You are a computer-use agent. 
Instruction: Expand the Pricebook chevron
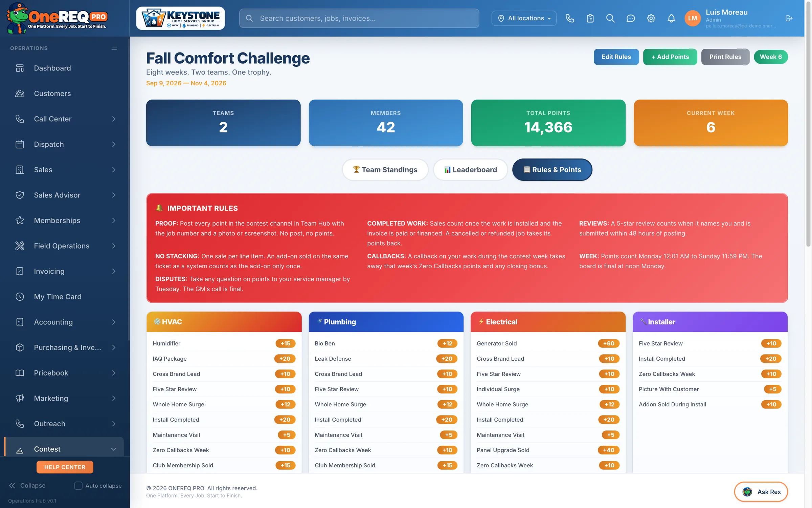coord(114,373)
